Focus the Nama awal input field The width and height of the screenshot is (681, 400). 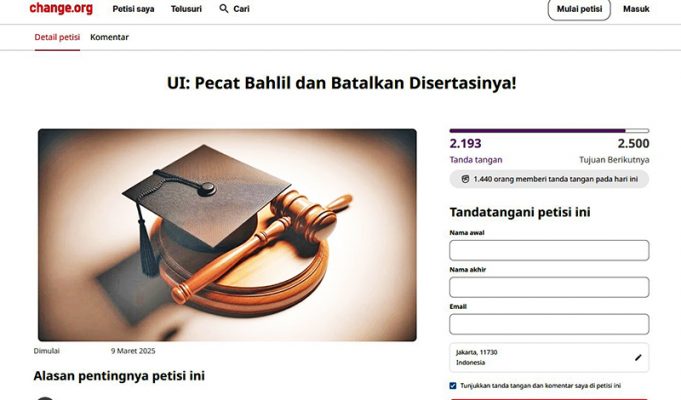click(x=549, y=251)
